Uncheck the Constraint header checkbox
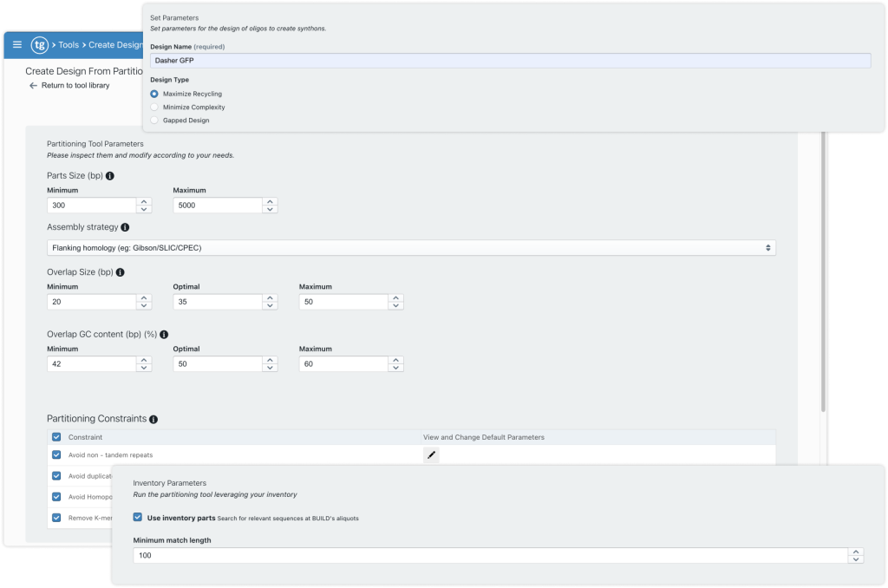Viewport: 888px width, 588px height. [55, 437]
